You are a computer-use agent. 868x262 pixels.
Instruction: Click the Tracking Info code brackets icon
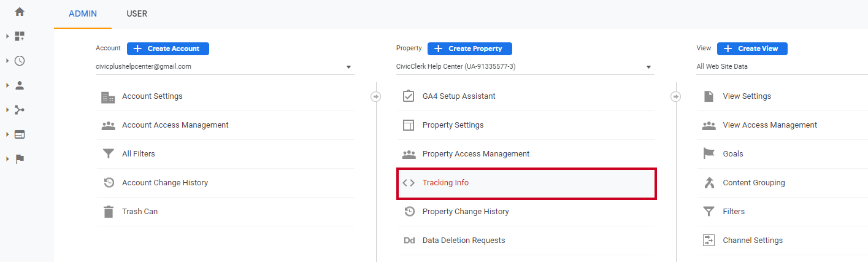tap(409, 183)
